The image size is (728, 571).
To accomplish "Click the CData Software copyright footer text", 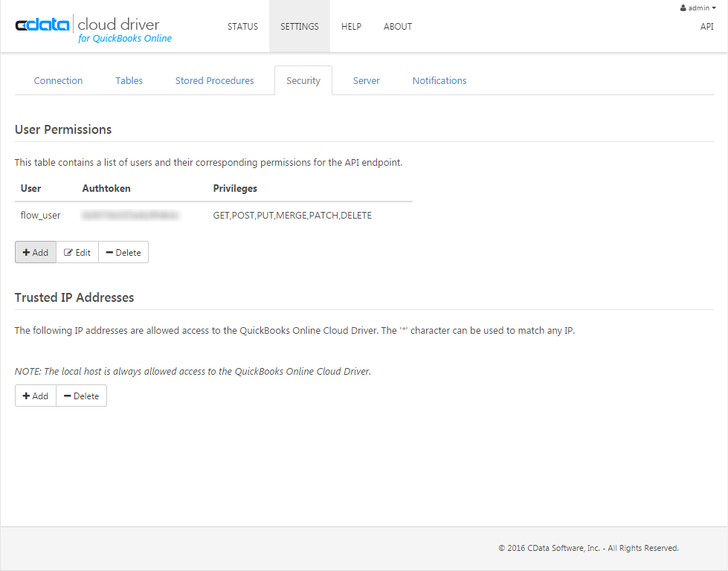I will click(x=588, y=548).
